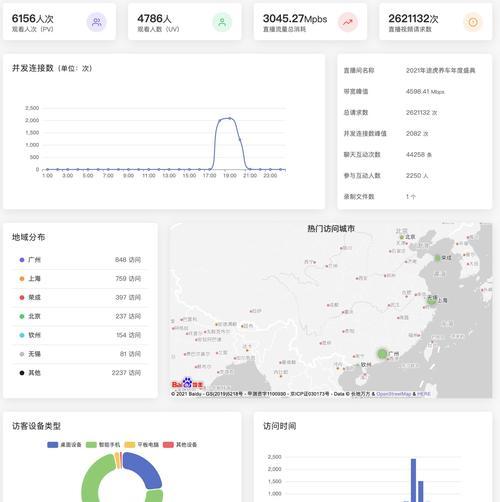Click the tallest blue bar in 访问时间 chart

tap(413, 480)
